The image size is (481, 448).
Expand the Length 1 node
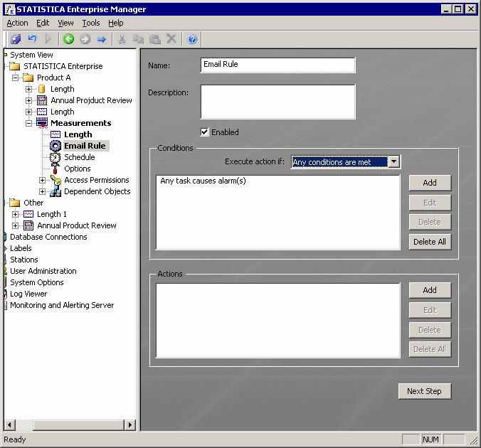pos(15,214)
